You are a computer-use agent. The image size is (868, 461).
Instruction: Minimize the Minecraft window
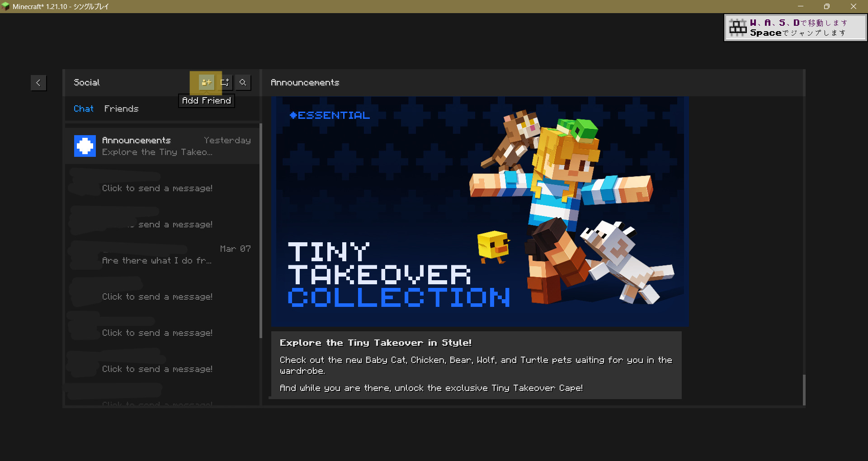(800, 6)
